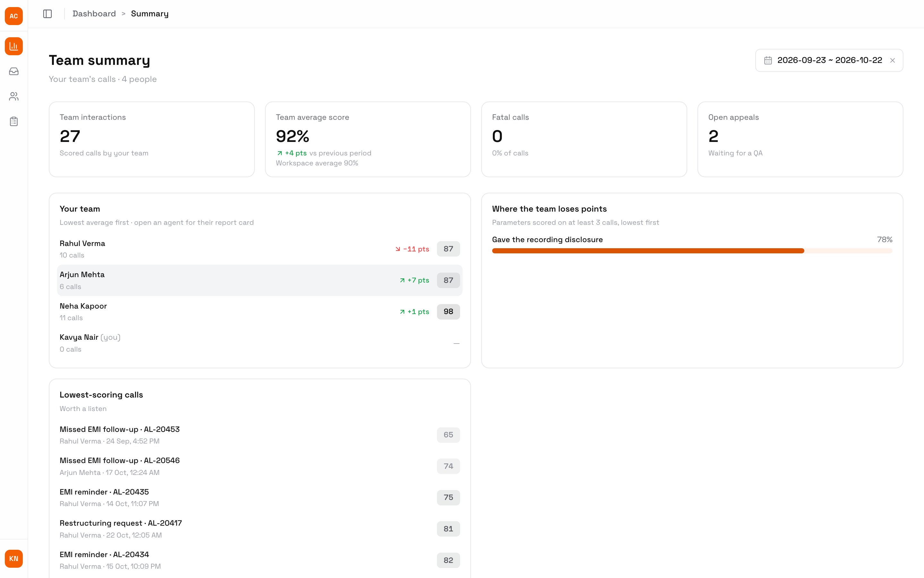The width and height of the screenshot is (924, 578).
Task: Clear the date range with the X icon
Action: [x=892, y=60]
